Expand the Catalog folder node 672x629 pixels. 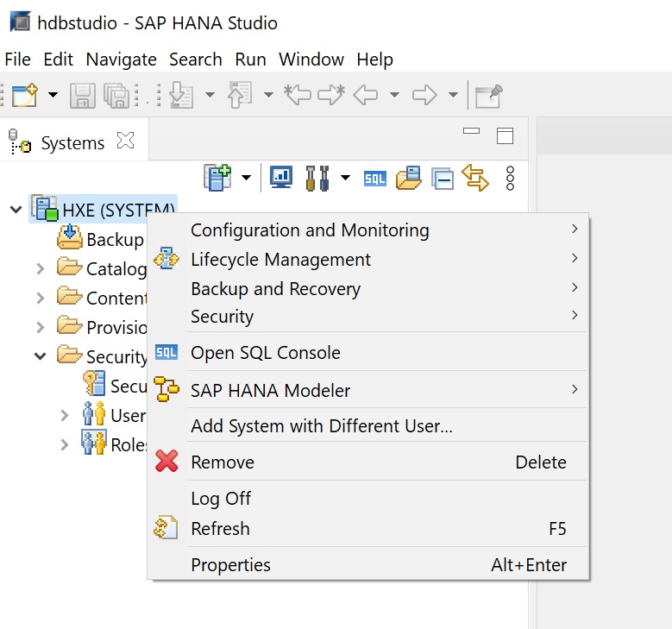tap(41, 269)
